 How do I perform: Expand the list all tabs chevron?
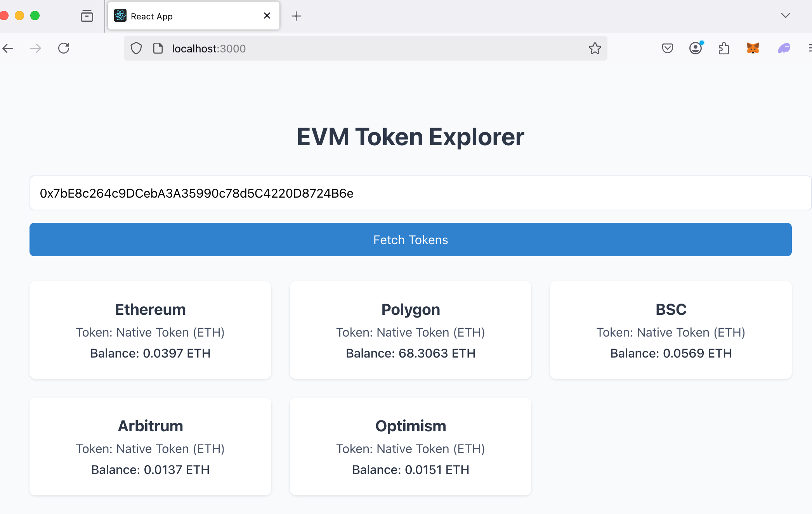click(786, 16)
